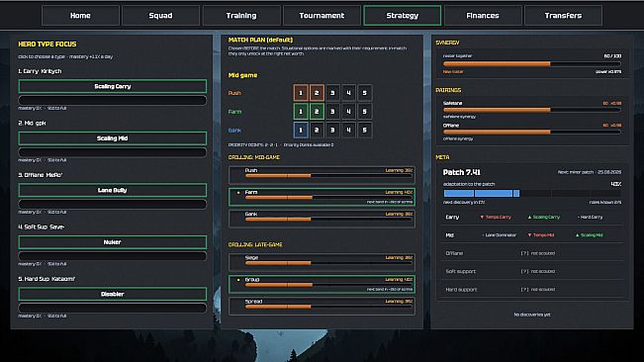
Task: Open the Finances tab
Action: 483,16
